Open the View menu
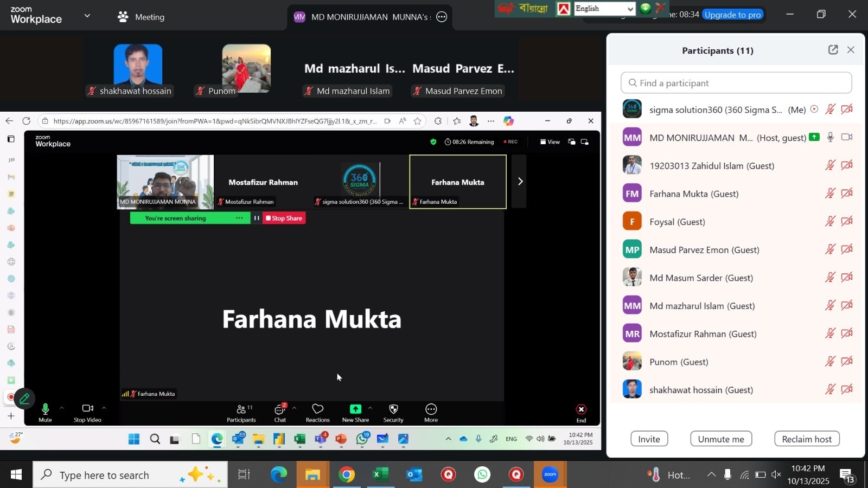 [550, 142]
